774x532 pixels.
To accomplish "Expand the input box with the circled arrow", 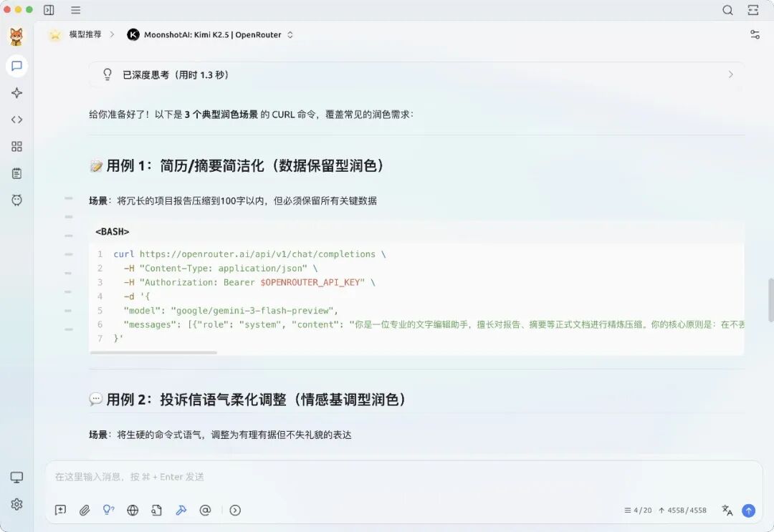I will 234,511.
